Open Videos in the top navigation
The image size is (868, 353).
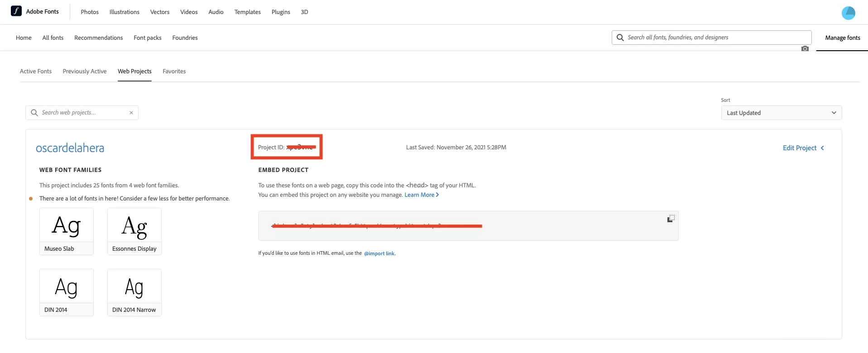tap(189, 12)
